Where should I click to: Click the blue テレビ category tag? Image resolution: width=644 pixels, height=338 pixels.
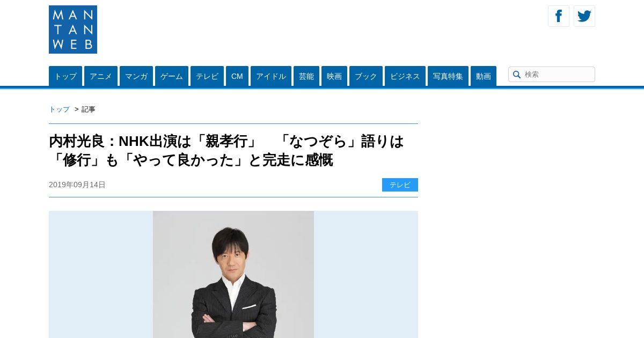[x=400, y=185]
